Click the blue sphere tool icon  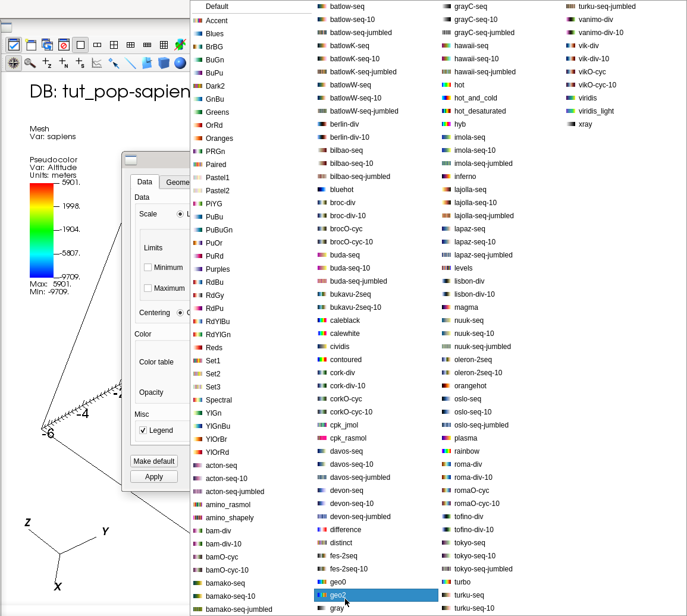[180, 63]
